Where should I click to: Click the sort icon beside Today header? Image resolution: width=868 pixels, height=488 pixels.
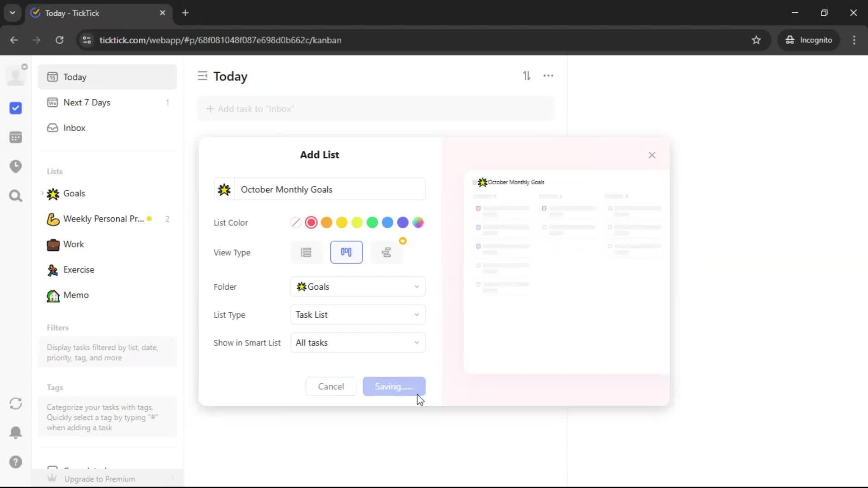527,76
